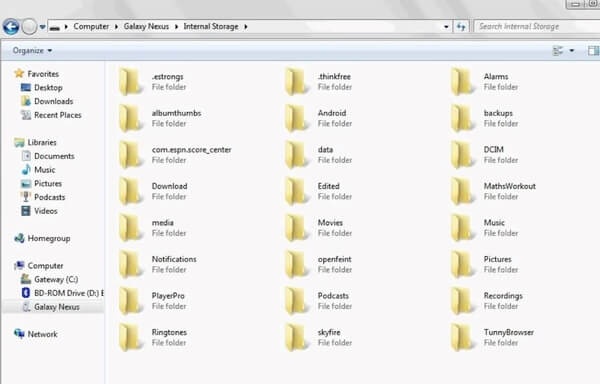600x384 pixels.
Task: Select the Podcasts folder icon in file list
Action: [296, 301]
